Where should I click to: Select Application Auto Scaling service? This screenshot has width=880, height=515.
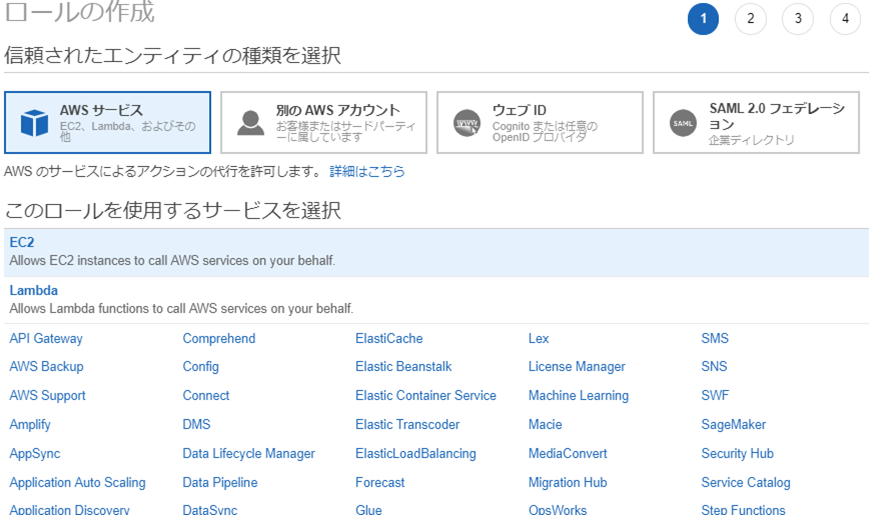point(77,482)
